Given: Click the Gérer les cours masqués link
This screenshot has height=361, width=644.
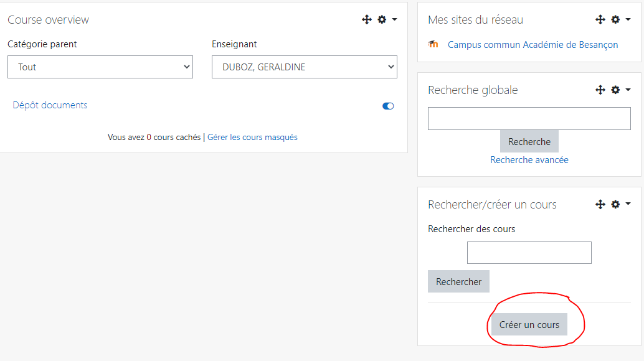Looking at the screenshot, I should pos(252,137).
